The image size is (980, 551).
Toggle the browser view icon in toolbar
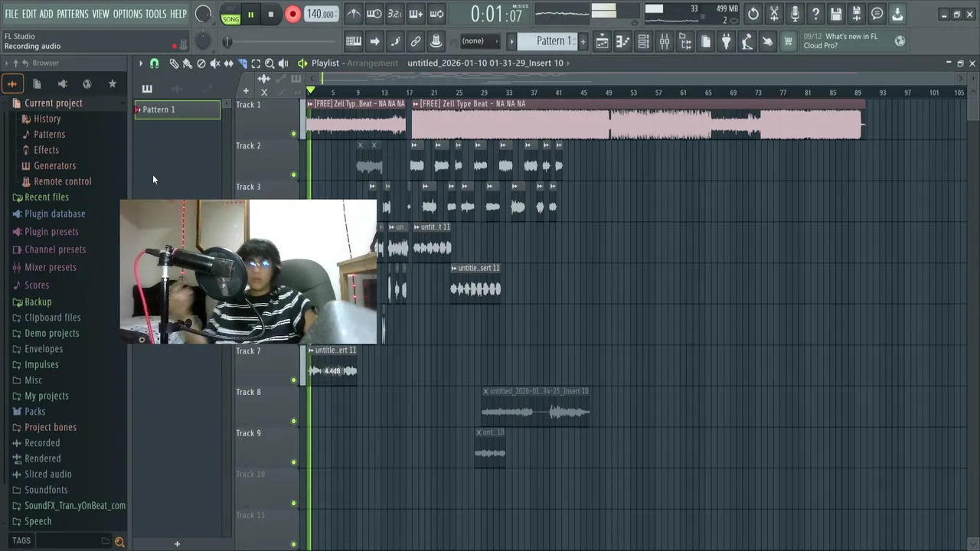click(685, 41)
